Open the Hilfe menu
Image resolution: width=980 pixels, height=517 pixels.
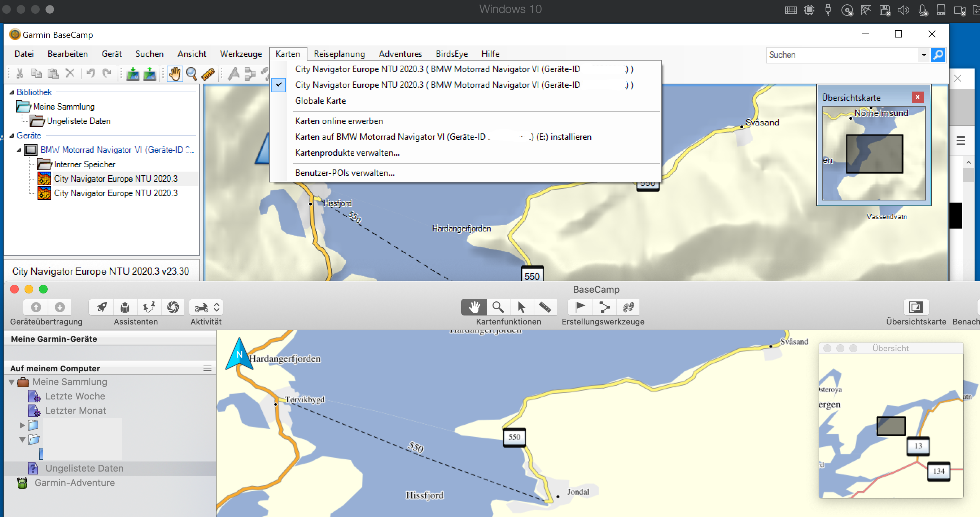[x=490, y=54]
